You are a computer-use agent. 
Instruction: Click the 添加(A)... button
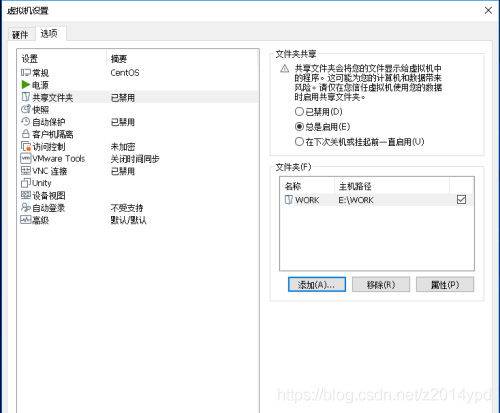317,285
